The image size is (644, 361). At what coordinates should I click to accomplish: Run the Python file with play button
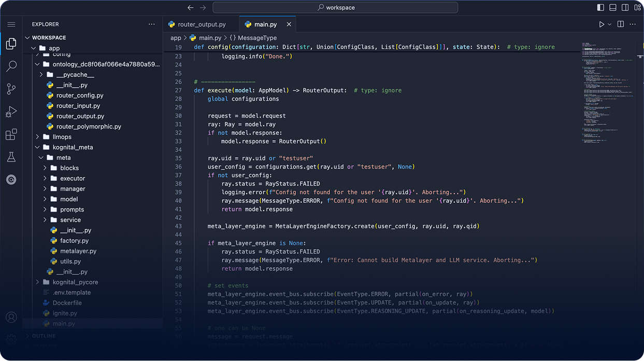[601, 24]
